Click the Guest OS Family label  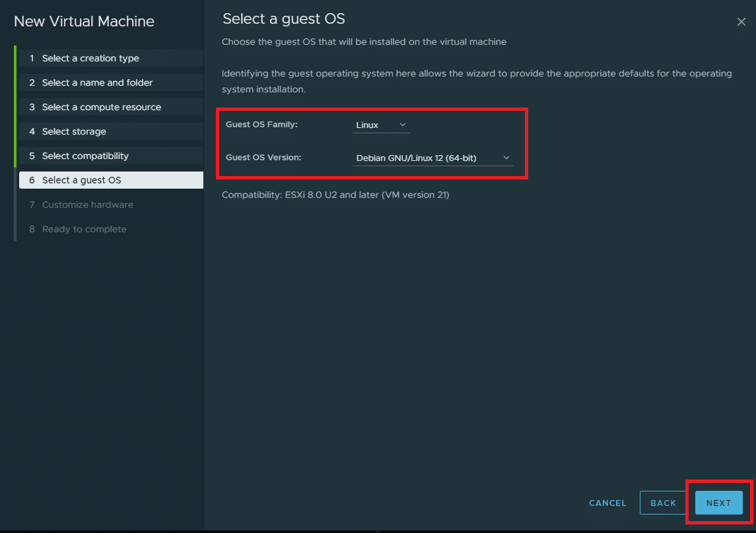[x=261, y=124]
